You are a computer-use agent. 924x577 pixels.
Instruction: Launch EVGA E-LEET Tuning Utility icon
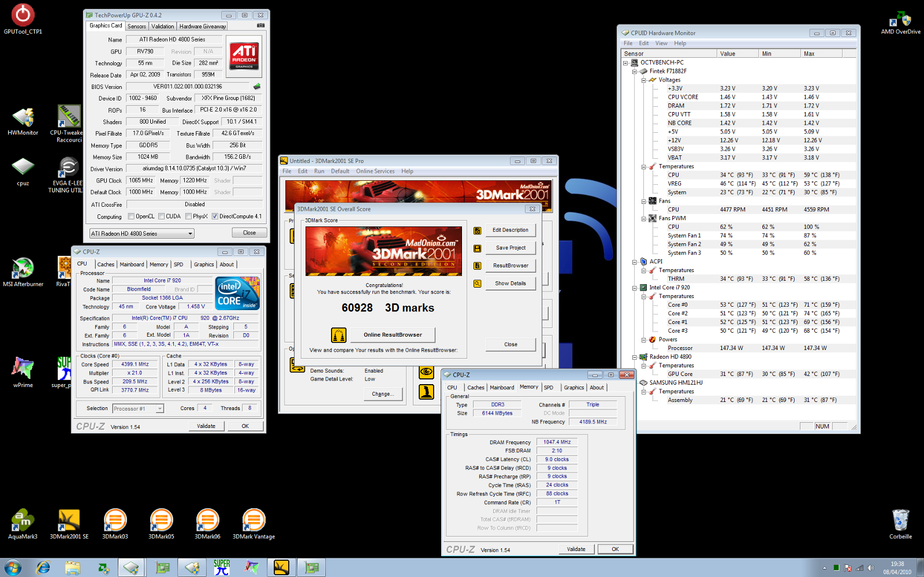click(68, 175)
